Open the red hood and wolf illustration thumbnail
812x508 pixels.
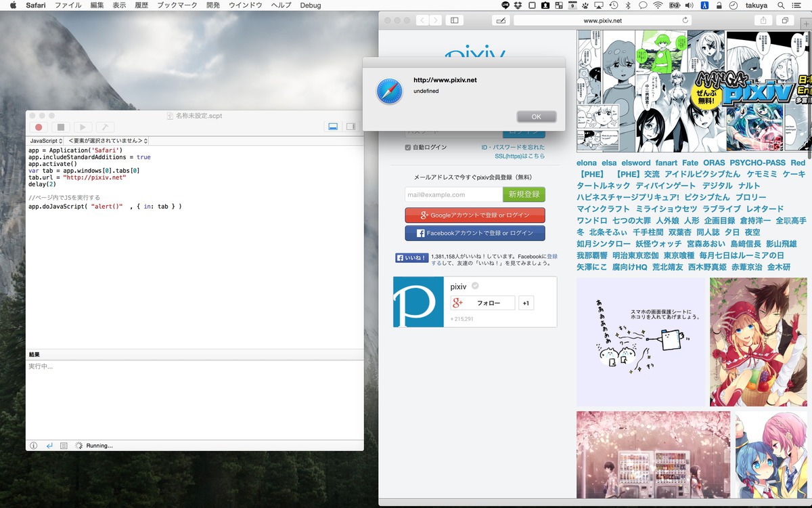point(759,342)
